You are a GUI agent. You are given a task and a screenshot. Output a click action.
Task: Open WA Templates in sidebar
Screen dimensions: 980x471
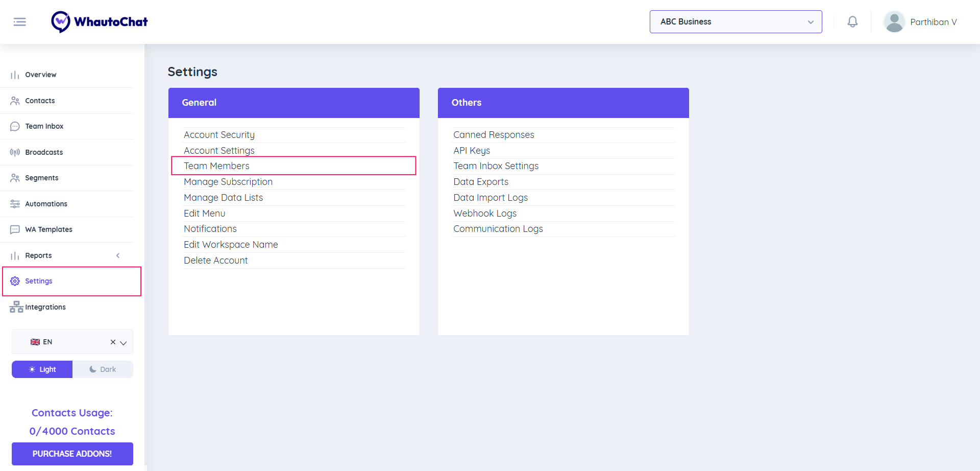[x=48, y=229]
